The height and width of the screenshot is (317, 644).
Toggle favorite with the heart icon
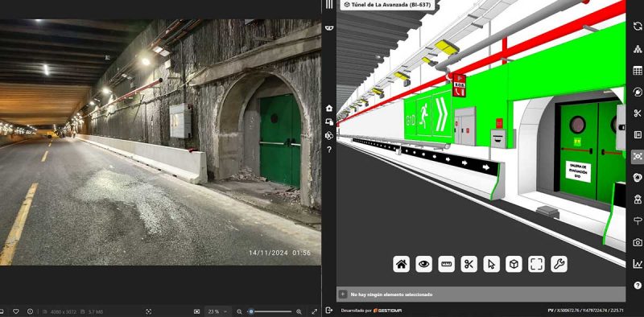[x=15, y=311]
